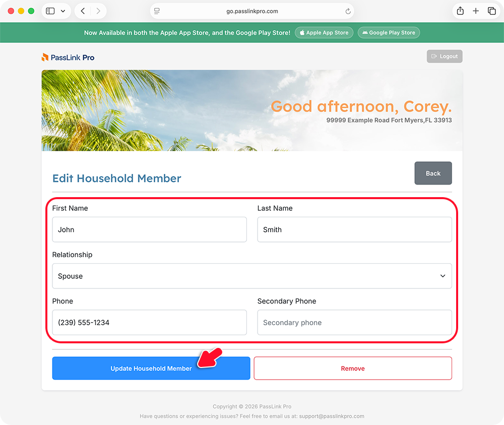Image resolution: width=504 pixels, height=425 pixels.
Task: Click the page reader icon in the address bar
Action: tap(157, 11)
